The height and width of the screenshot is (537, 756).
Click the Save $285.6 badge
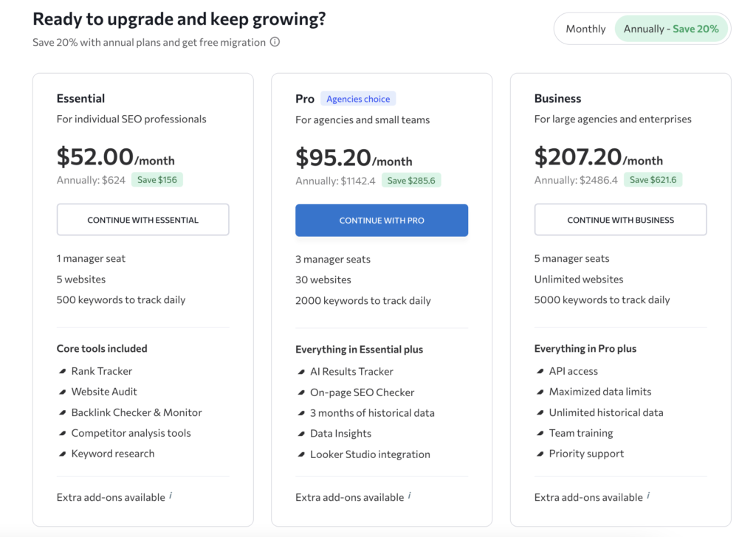click(x=411, y=181)
